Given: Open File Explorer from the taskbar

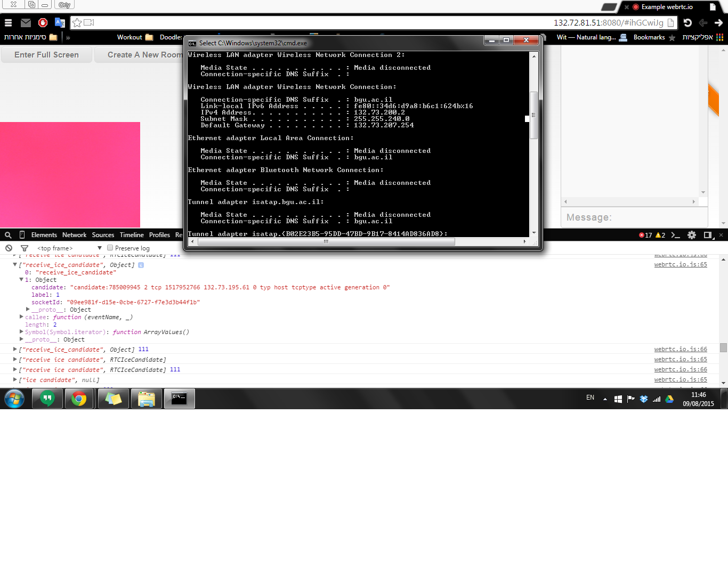Looking at the screenshot, I should click(x=146, y=399).
